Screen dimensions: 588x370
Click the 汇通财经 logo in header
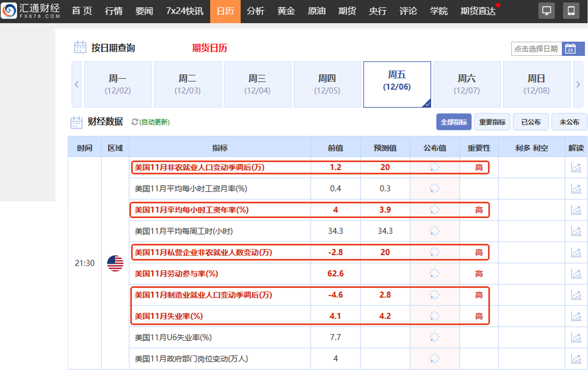tap(31, 11)
